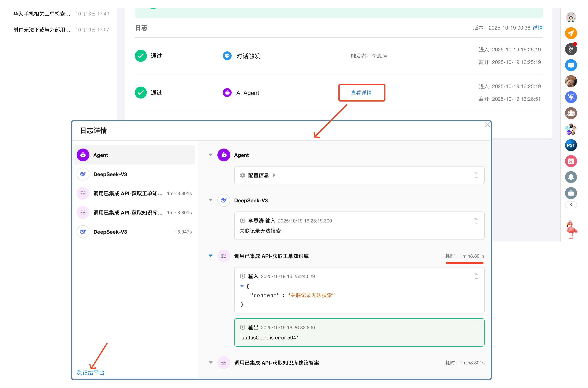Click the notification bell sidebar icon

(x=571, y=177)
